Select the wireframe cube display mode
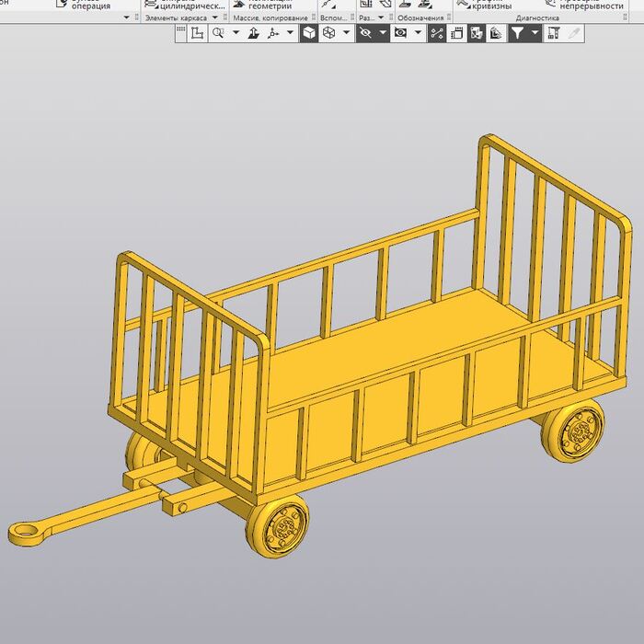Viewport: 644px width, 644px height. click(328, 33)
